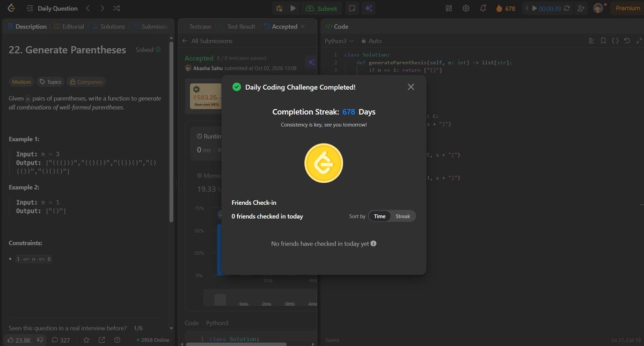Share the problem with share icon

tap(101, 340)
